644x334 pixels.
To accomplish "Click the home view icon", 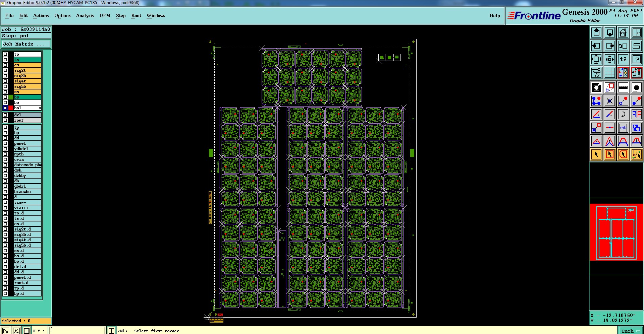I will (x=623, y=32).
